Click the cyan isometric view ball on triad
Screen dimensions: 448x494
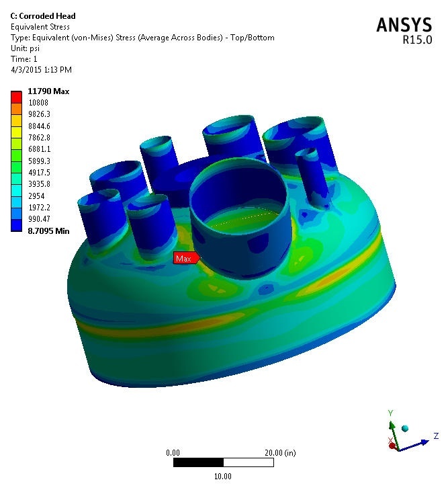pyautogui.click(x=404, y=428)
